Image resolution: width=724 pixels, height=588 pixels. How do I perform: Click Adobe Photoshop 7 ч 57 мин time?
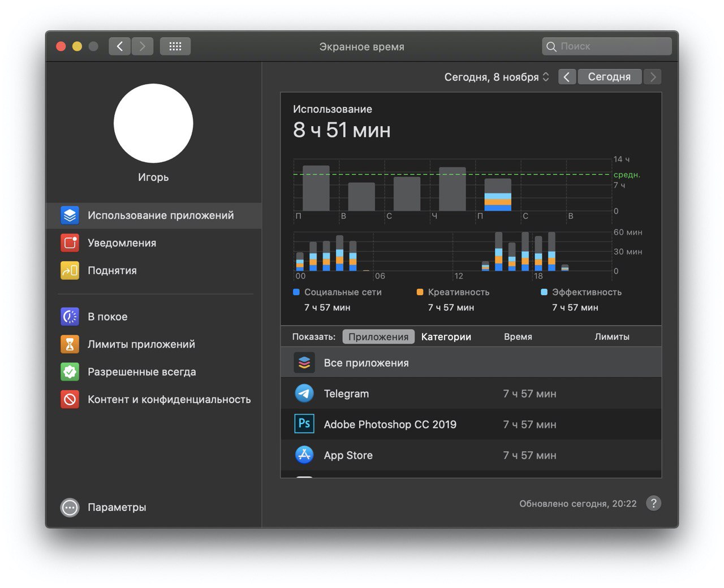[x=530, y=425]
